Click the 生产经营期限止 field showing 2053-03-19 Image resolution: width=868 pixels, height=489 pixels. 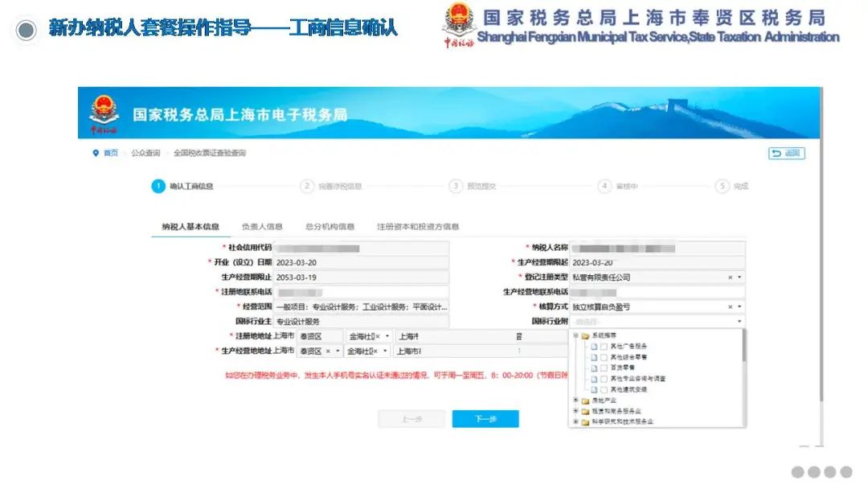click(362, 277)
